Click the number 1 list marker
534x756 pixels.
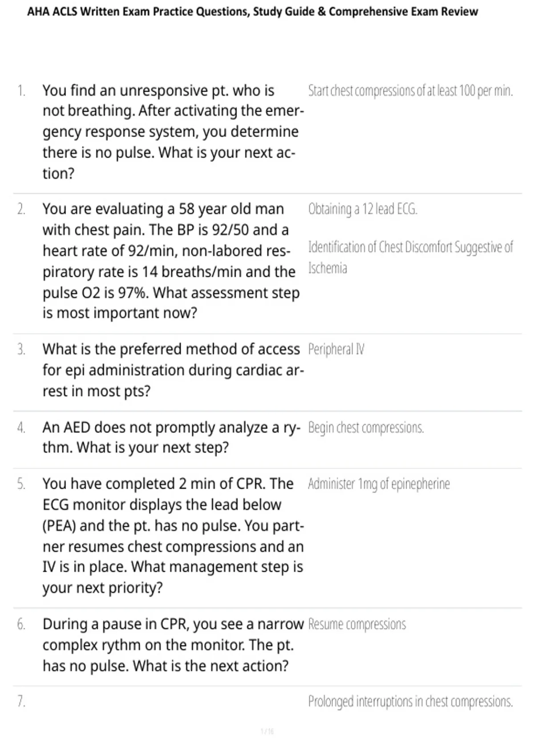coord(21,91)
